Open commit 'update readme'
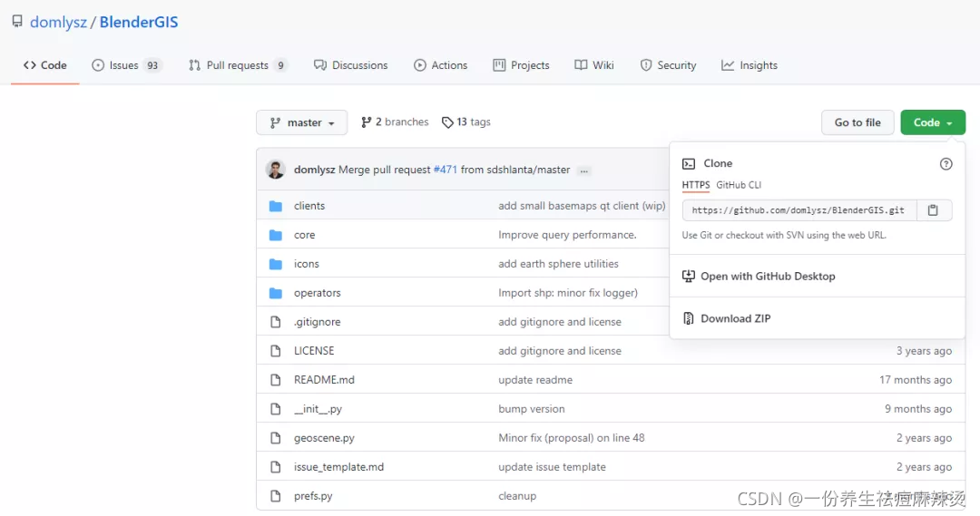The height and width of the screenshot is (516, 980). click(x=535, y=380)
